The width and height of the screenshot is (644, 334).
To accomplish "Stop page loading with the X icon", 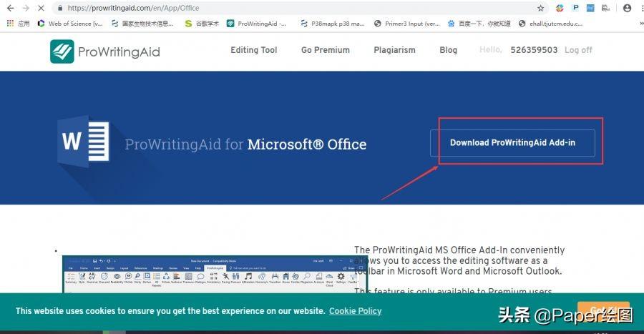I will pos(41,8).
